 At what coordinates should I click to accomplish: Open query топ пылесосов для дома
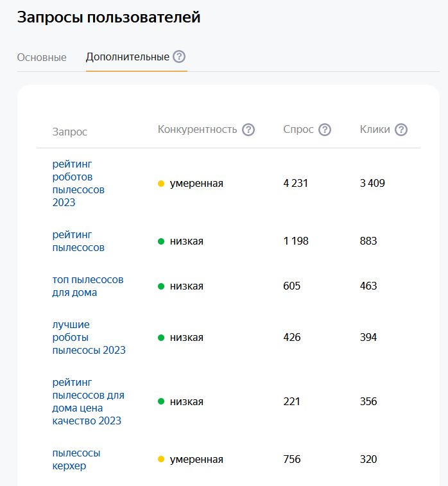88,286
